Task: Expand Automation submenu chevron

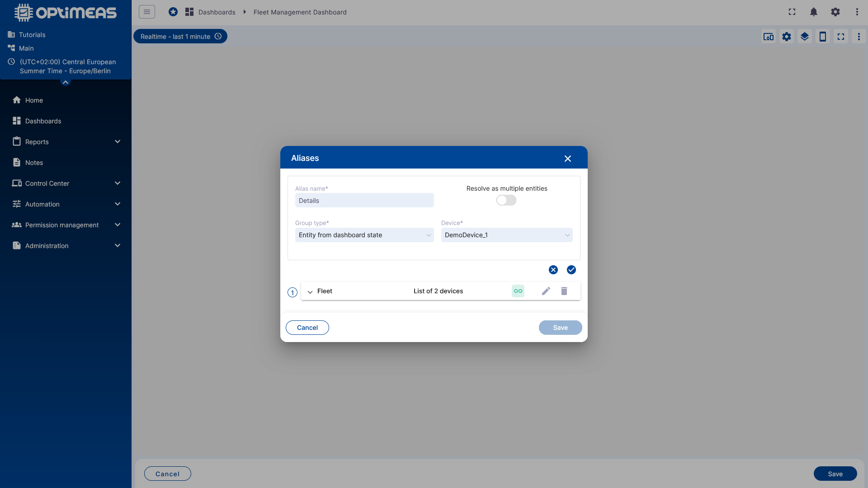Action: click(118, 204)
